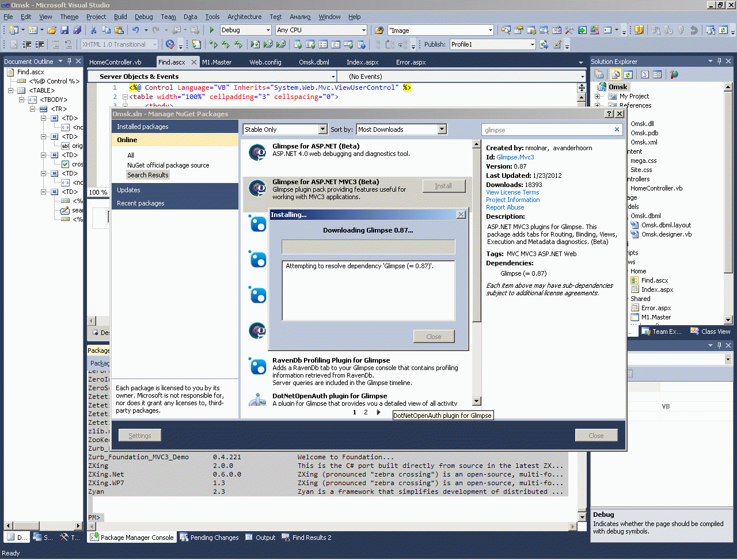Click the Copy toolbar icon
Viewport: 737px width, 560px height.
coord(106,30)
